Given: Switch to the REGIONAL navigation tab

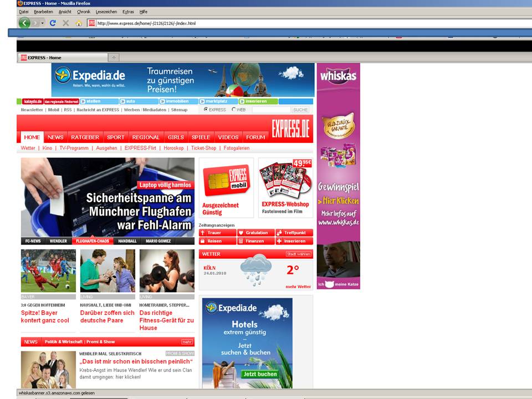Looking at the screenshot, I should (146, 137).
